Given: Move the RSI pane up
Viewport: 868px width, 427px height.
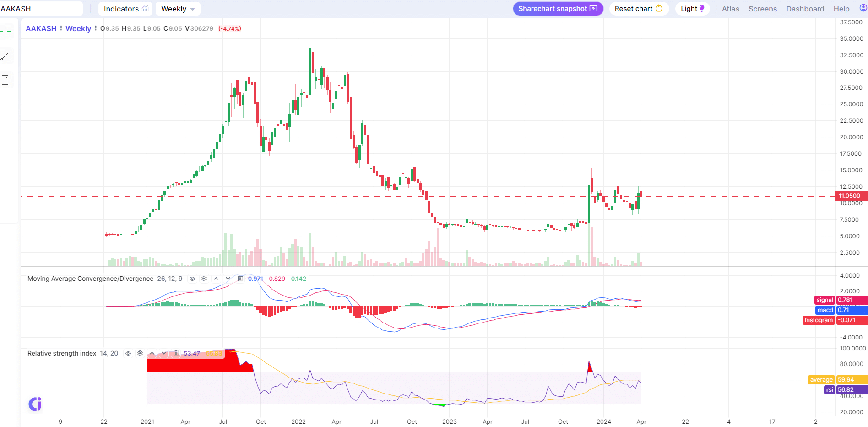Looking at the screenshot, I should [x=152, y=353].
